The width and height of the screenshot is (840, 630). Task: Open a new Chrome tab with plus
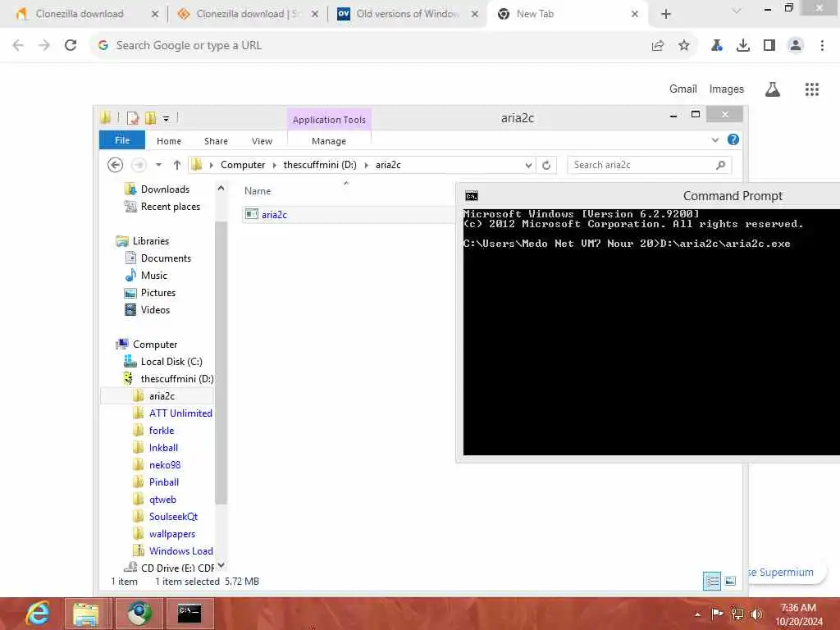[666, 14]
